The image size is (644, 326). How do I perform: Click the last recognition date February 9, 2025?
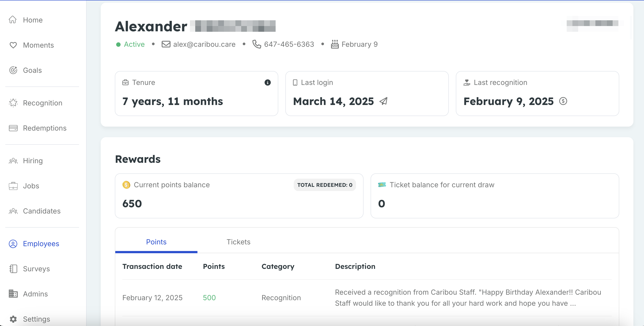(508, 101)
